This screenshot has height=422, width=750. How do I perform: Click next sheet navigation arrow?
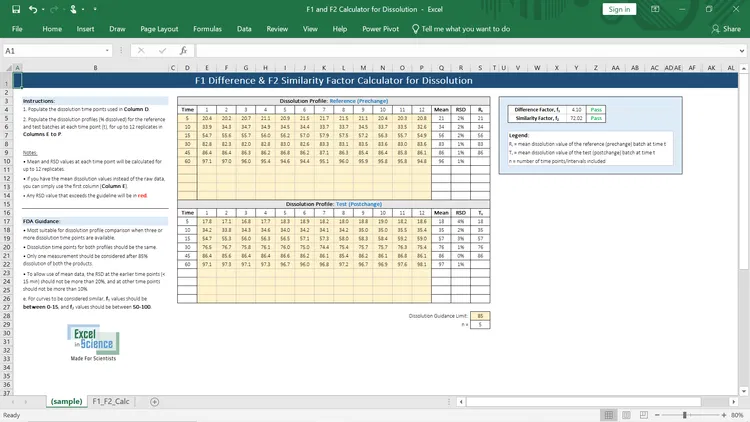click(x=25, y=402)
